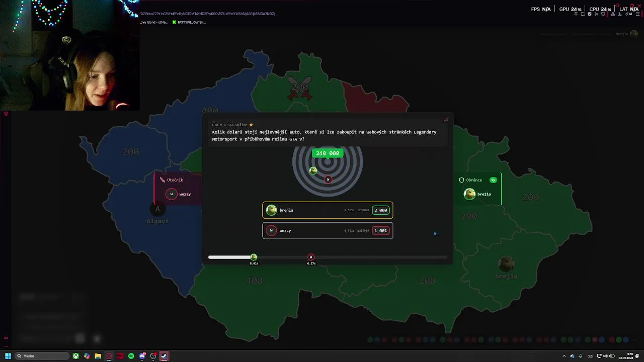Viewport: 644px width, 362px height.
Task: Switch to the Love Island browser tab
Action: click(x=154, y=22)
